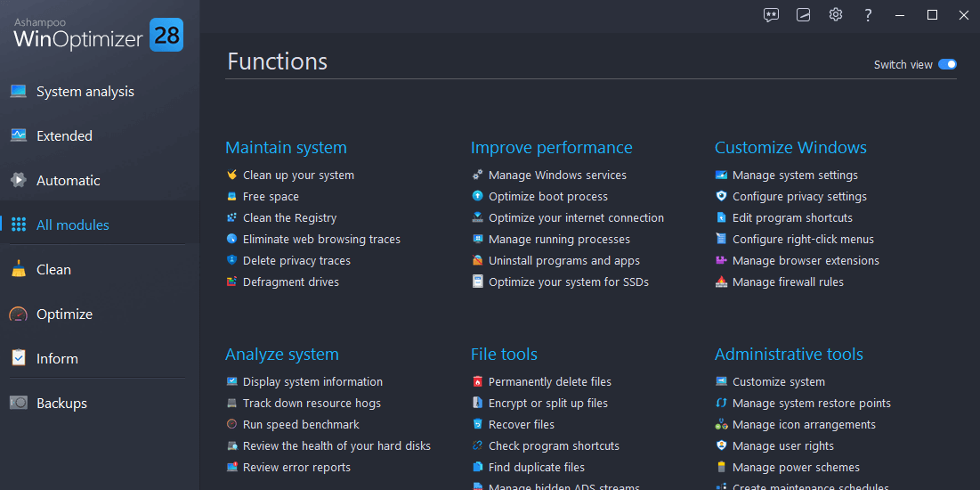Open the Extended sidebar section
The image size is (980, 490).
64,135
